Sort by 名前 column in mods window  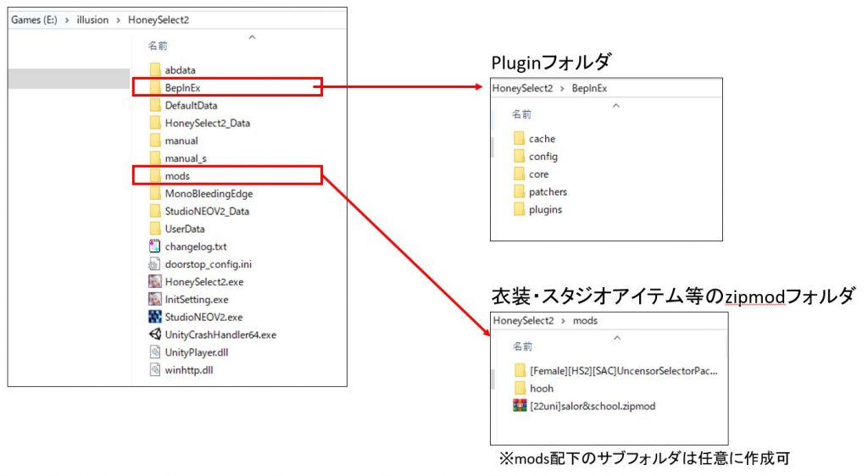click(x=522, y=346)
